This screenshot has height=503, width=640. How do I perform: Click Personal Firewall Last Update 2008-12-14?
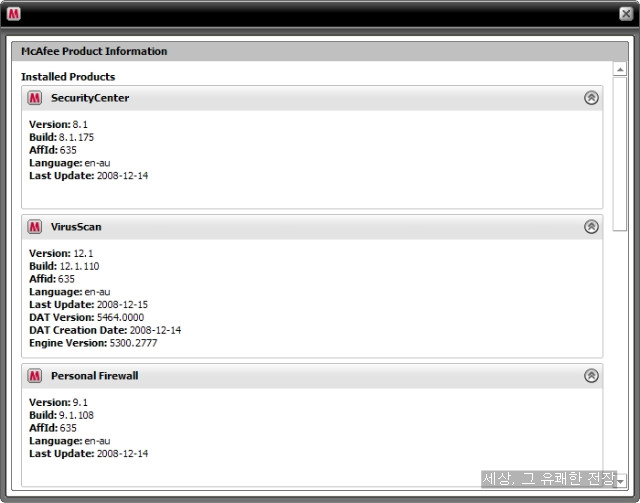click(89, 454)
